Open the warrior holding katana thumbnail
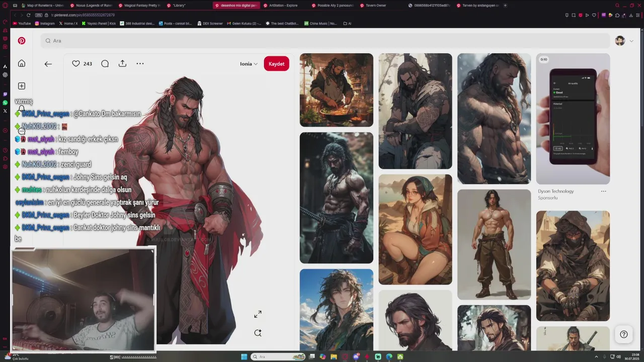The width and height of the screenshot is (644, 362). (337, 198)
